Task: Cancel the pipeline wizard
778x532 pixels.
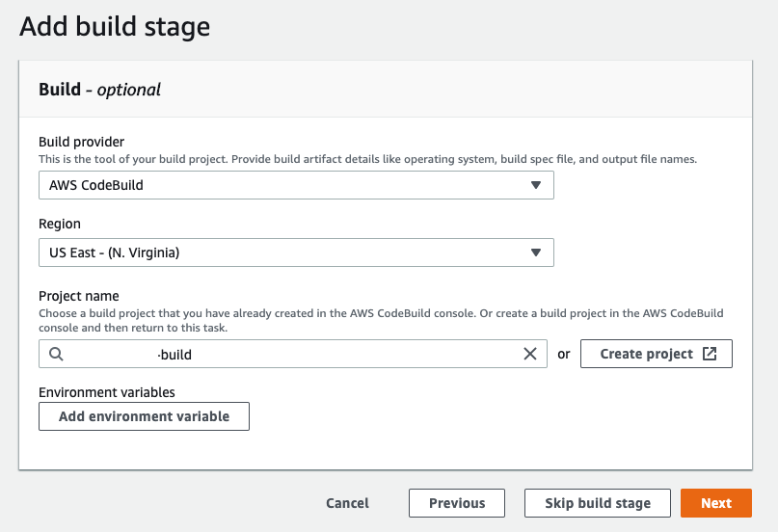Action: 347,503
